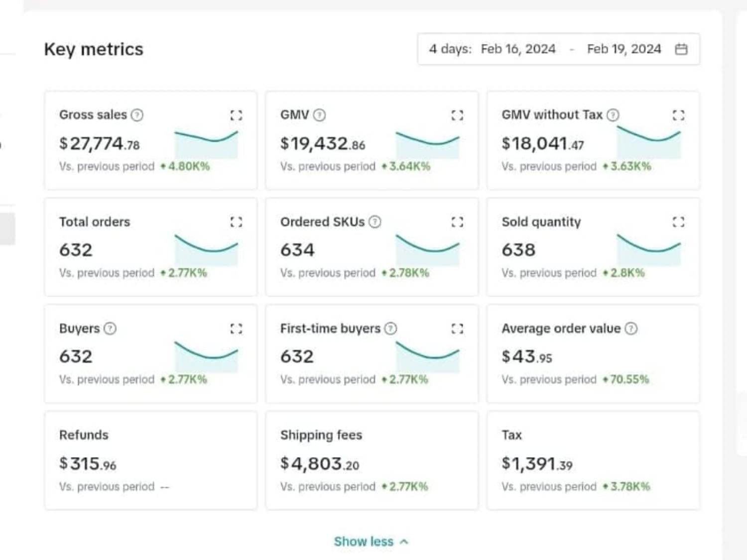Expand the First-time buyers chart

pos(457,329)
